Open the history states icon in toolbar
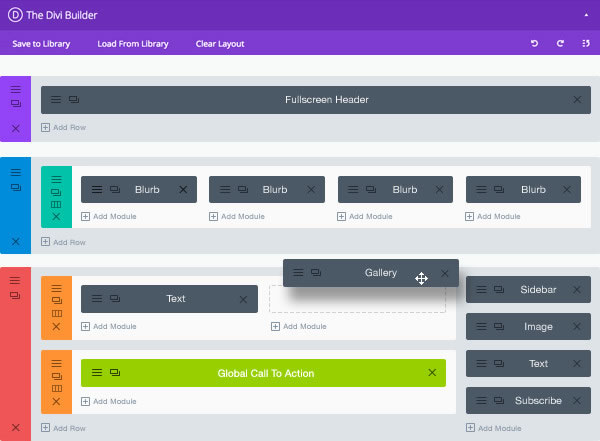Screen dimensions: 600x441 (x=586, y=44)
